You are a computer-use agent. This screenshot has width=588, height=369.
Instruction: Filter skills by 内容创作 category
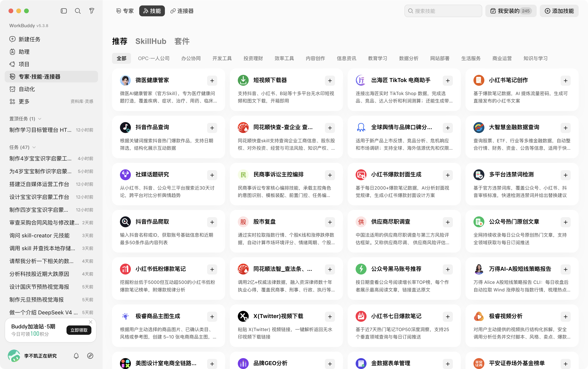[315, 59]
